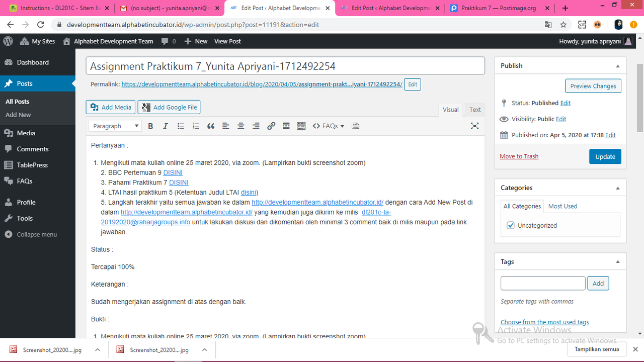
Task: Collapse the Tags panel
Action: 618,262
